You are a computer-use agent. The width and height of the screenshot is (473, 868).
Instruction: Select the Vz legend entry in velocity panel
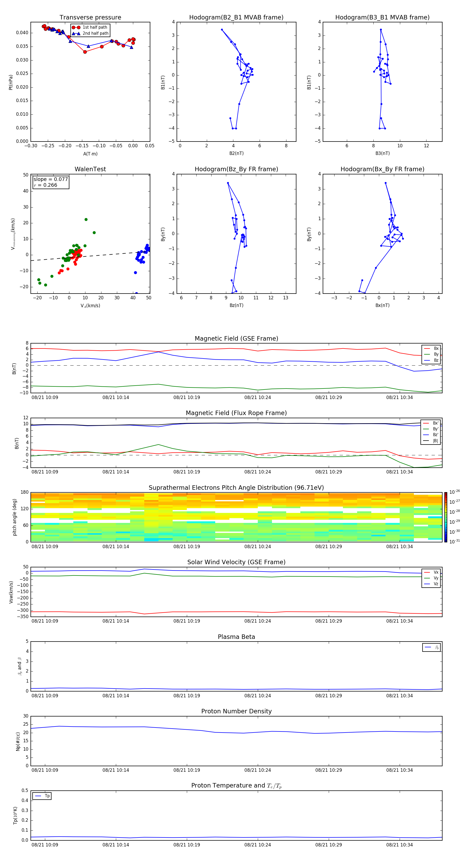click(x=431, y=584)
